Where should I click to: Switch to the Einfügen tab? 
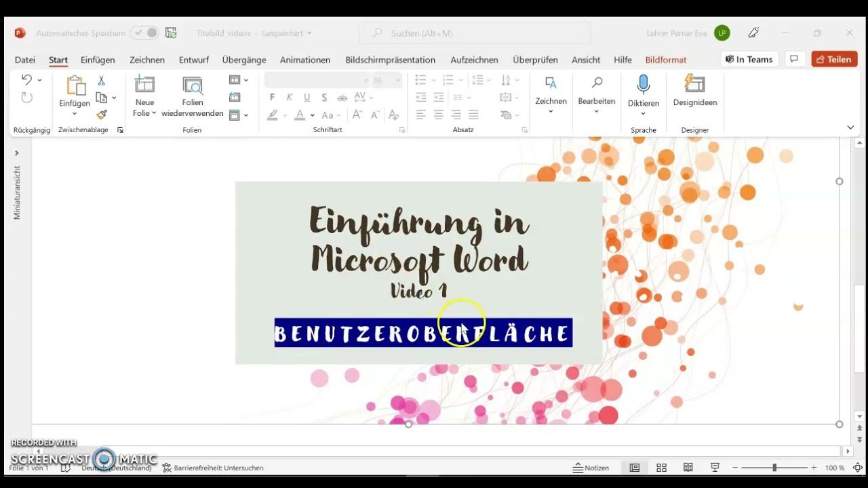(98, 60)
